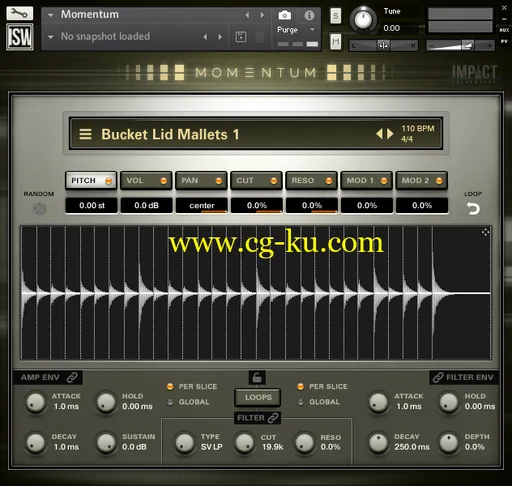The height and width of the screenshot is (486, 512).
Task: Open the Momentum instrument dropdown arrow
Action: (51, 15)
